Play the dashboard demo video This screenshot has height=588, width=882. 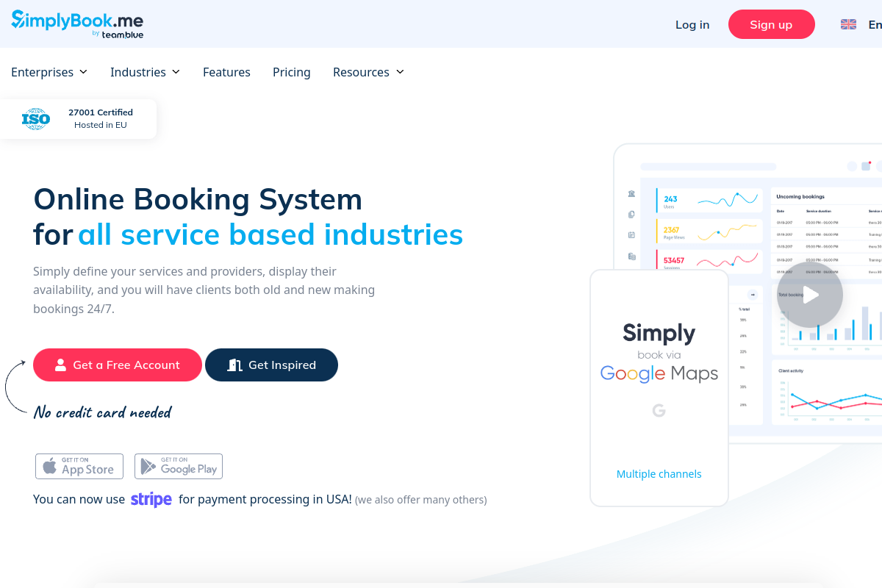point(810,295)
